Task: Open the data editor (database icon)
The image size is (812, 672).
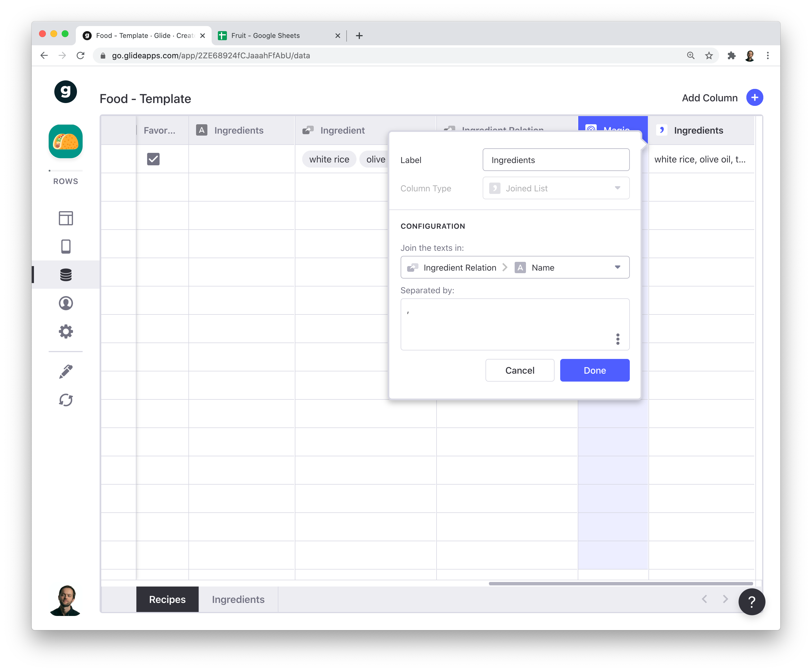Action: (x=66, y=275)
